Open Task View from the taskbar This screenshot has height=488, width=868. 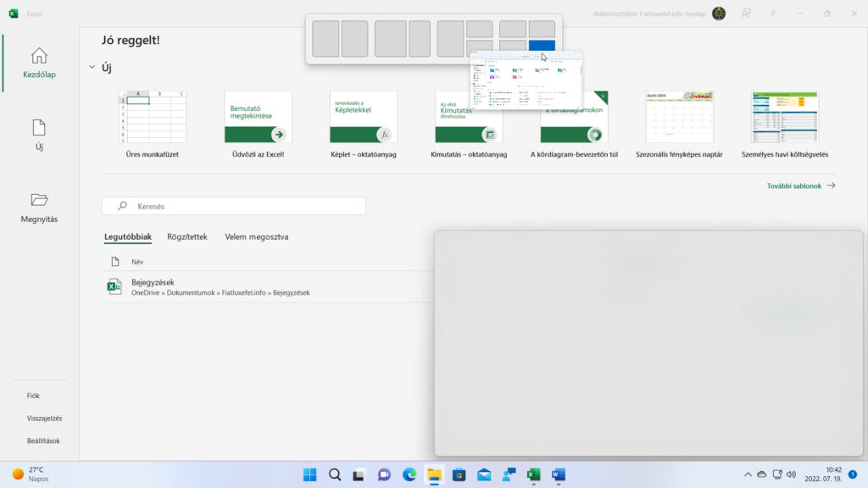click(x=359, y=474)
